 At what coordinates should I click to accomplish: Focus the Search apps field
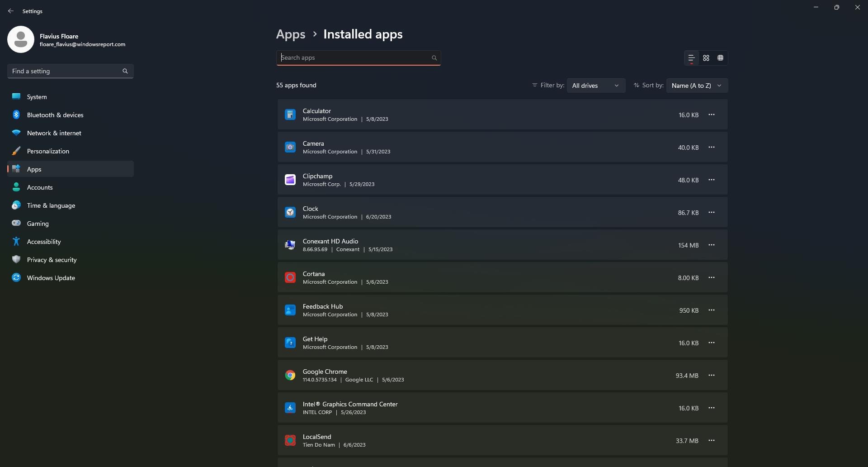tap(359, 58)
